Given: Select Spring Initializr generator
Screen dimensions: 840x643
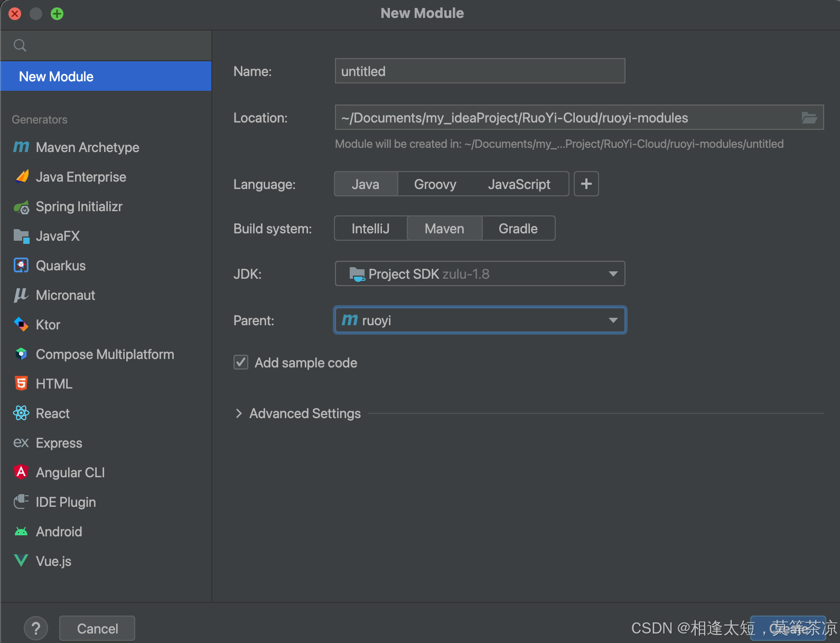Looking at the screenshot, I should click(x=106, y=206).
